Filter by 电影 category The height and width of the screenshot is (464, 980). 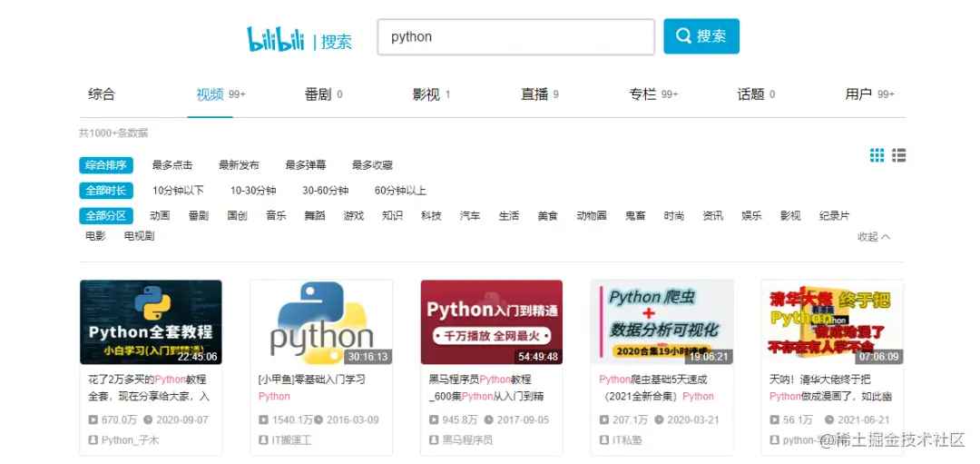pyautogui.click(x=95, y=236)
